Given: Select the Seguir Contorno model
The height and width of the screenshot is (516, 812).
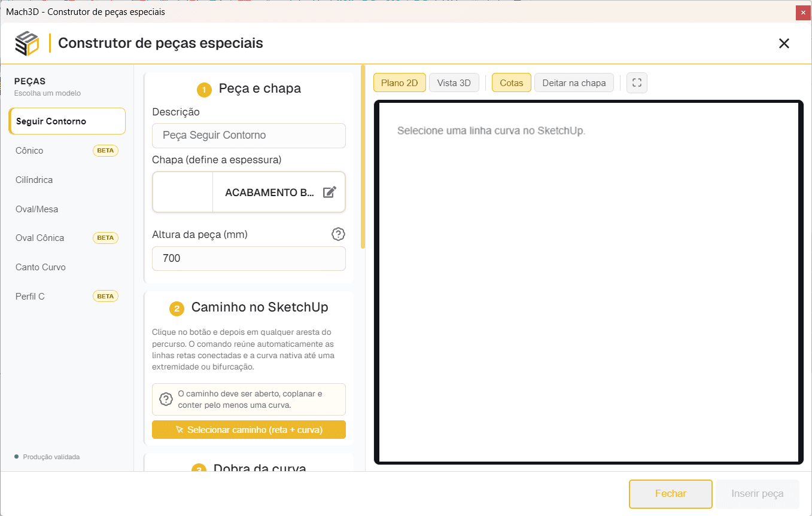Looking at the screenshot, I should point(67,121).
